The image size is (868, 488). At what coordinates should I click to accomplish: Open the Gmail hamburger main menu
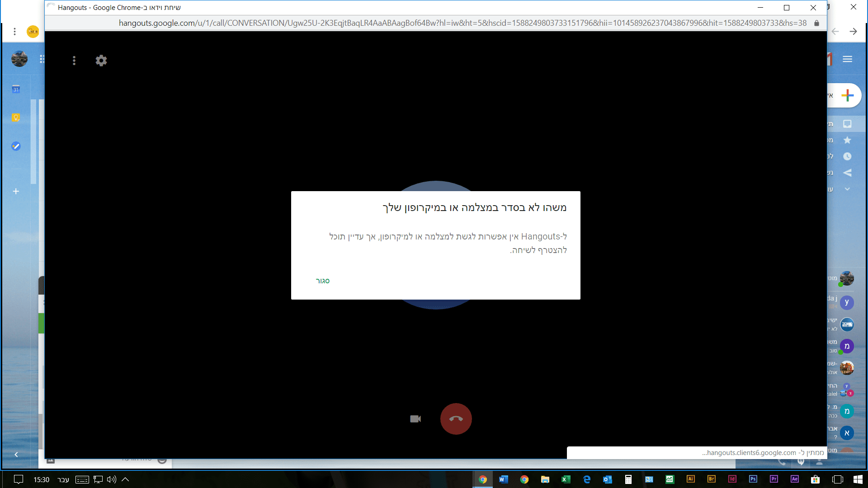pos(847,59)
